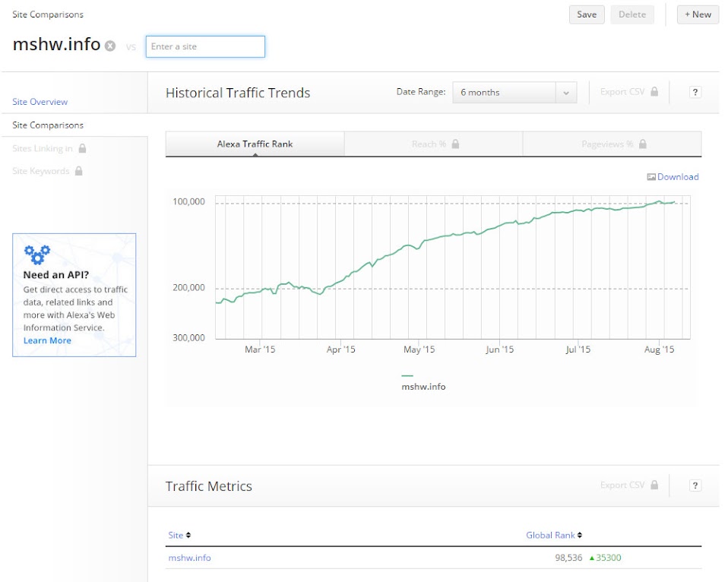The height and width of the screenshot is (582, 728).
Task: Click the 98,536 global rank value
Action: [x=568, y=558]
